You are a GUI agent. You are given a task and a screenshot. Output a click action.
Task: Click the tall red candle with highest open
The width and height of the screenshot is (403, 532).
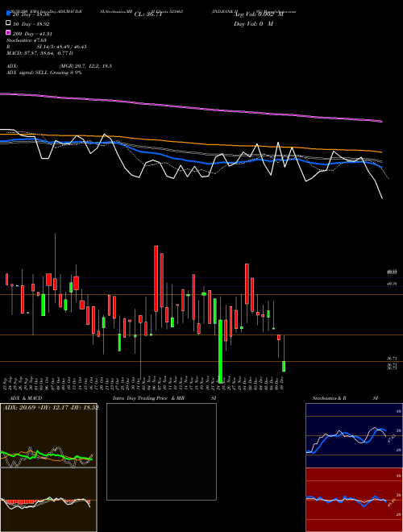(156, 279)
